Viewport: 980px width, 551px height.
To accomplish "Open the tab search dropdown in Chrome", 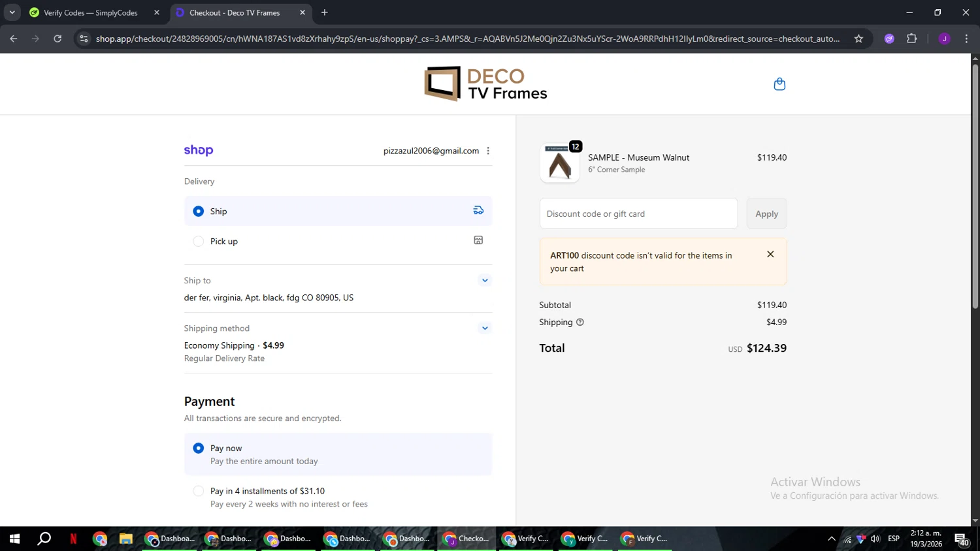I will click(x=12, y=12).
